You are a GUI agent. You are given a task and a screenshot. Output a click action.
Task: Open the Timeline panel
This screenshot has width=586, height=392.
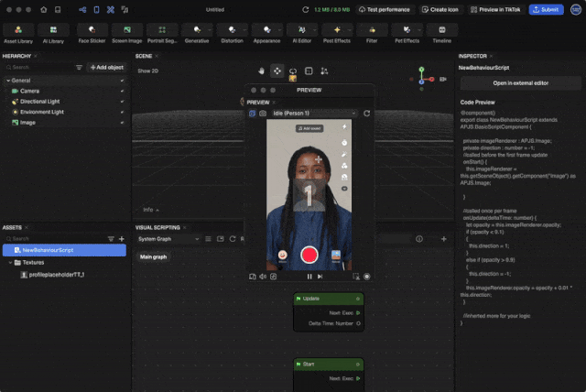tap(441, 34)
